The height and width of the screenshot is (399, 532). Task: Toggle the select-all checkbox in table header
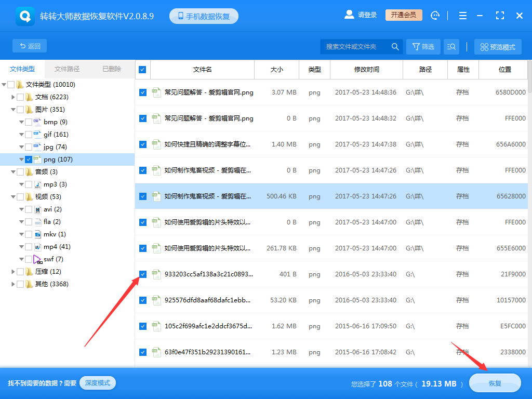tap(142, 70)
